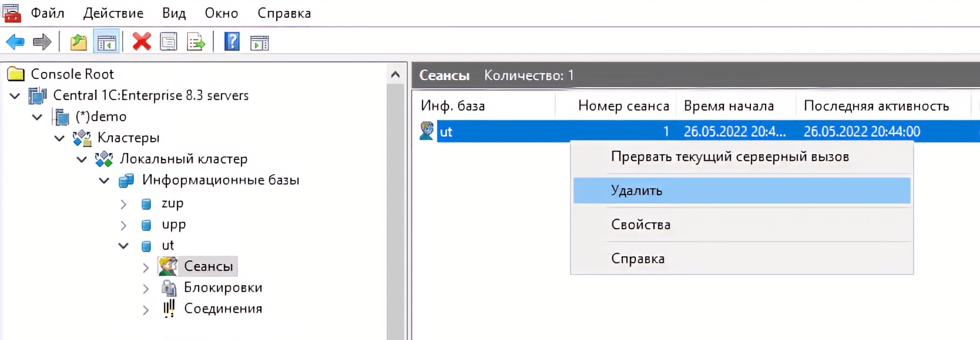Click the zup database icon
Image resolution: width=980 pixels, height=340 pixels.
click(x=146, y=204)
